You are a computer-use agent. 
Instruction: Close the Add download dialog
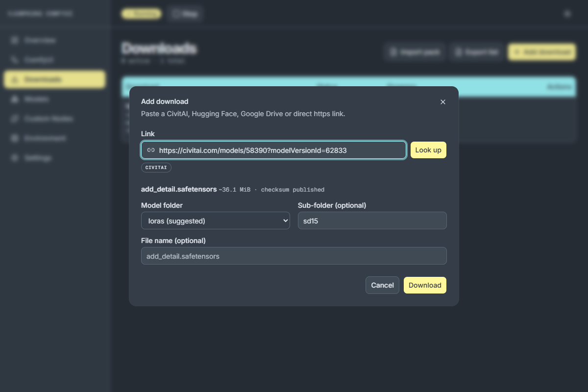click(x=443, y=102)
